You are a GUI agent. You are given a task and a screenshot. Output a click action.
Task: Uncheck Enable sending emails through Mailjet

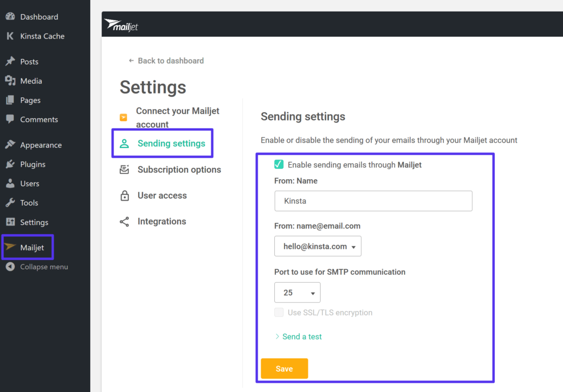(x=278, y=164)
